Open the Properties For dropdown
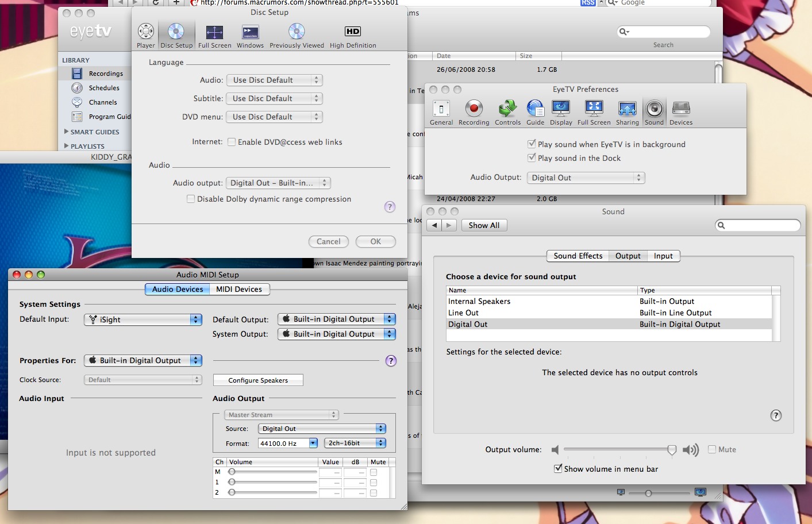The image size is (812, 524). (x=143, y=360)
